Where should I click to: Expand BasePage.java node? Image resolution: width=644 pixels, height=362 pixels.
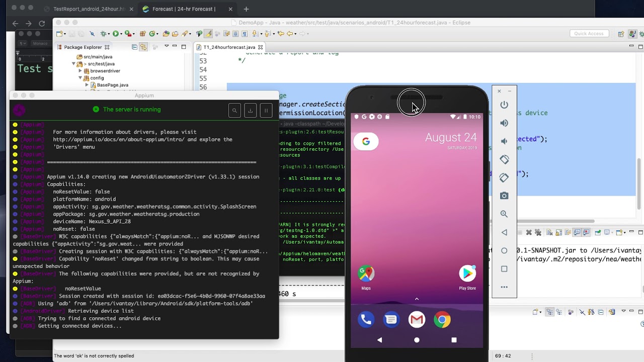(x=87, y=85)
